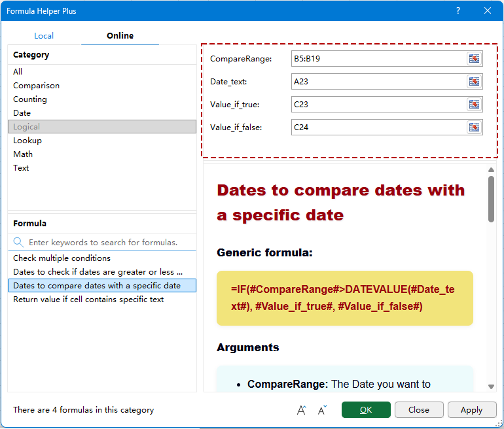Decrease font size with smaller A icon
The image size is (504, 429).
click(x=322, y=410)
